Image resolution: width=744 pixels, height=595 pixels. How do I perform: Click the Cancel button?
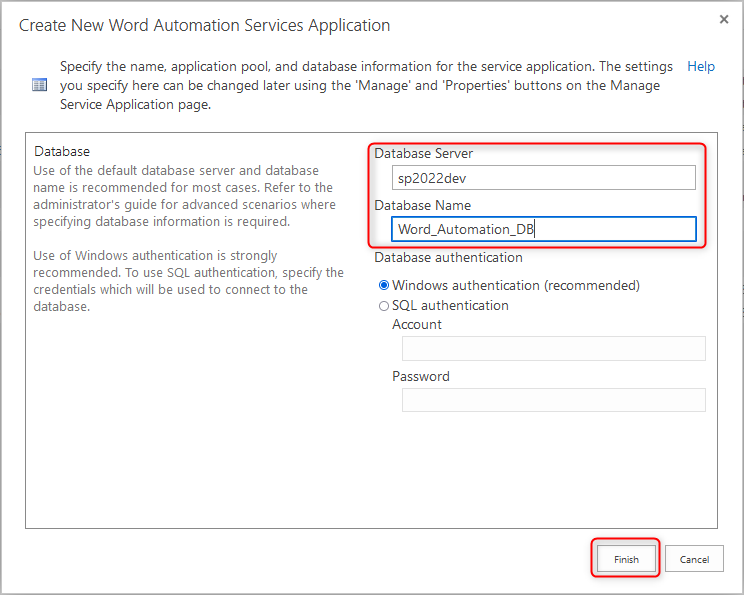click(x=694, y=559)
